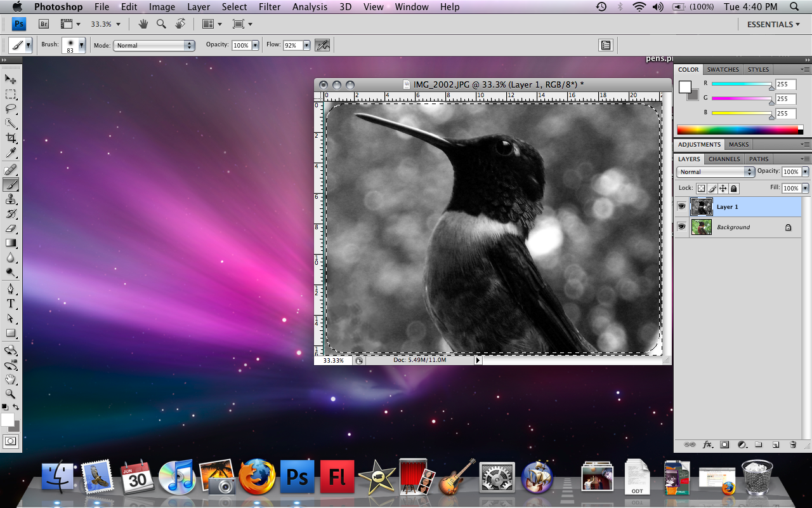812x508 pixels.
Task: Select the Path Selection tool
Action: pyautogui.click(x=11, y=318)
